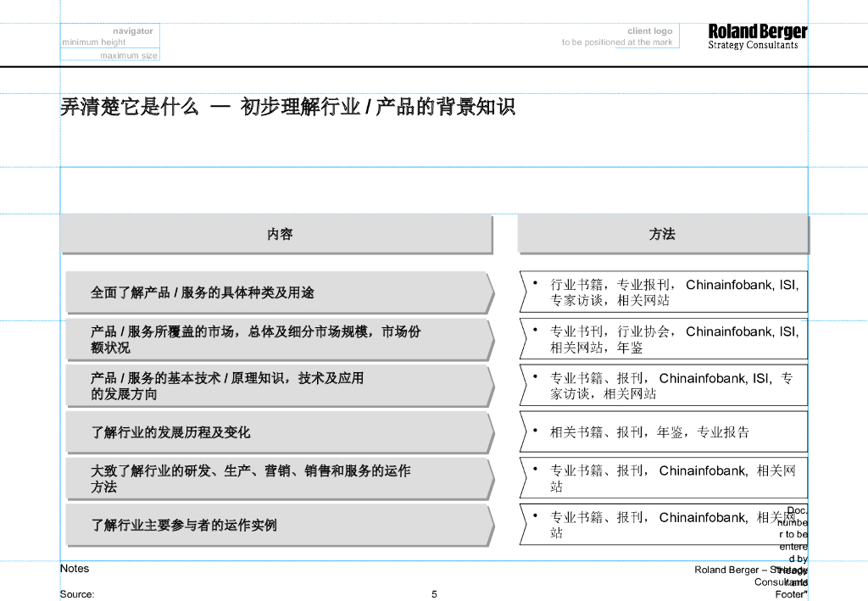Screen dimensions: 868x601
Task: Select the 研发、生产、营销 运作方法 arrow box
Action: click(279, 479)
